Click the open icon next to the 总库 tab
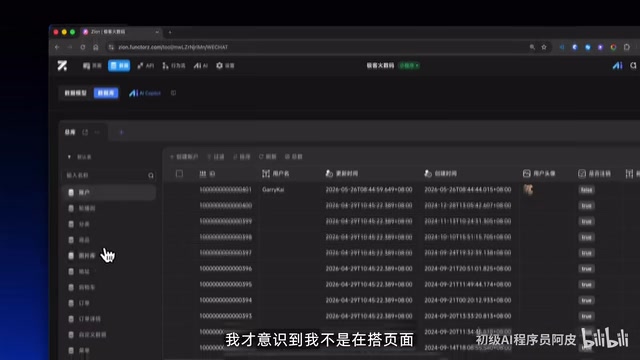The width and height of the screenshot is (640, 360). coord(85,132)
